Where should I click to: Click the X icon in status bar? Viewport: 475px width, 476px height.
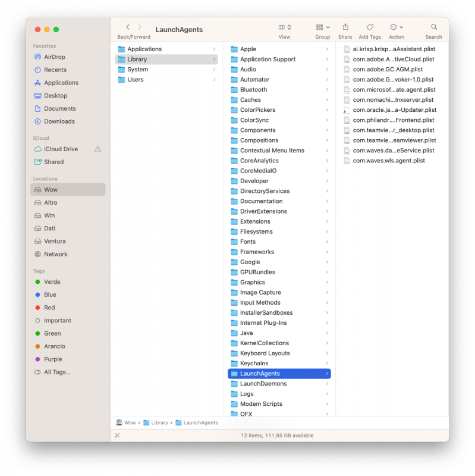point(117,436)
